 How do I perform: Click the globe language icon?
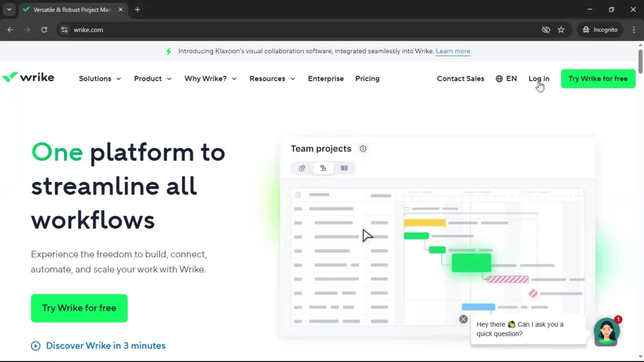tap(499, 79)
